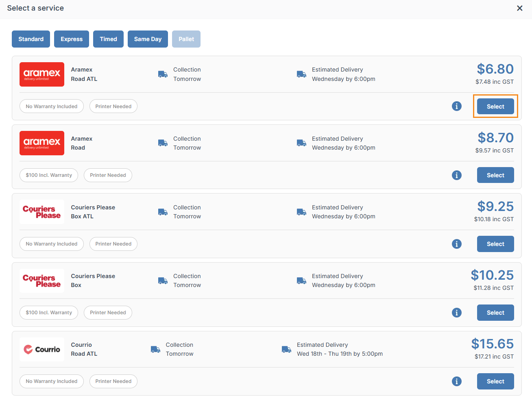This screenshot has height=398, width=532.
Task: Open the Timed delivery category
Action: 108,39
